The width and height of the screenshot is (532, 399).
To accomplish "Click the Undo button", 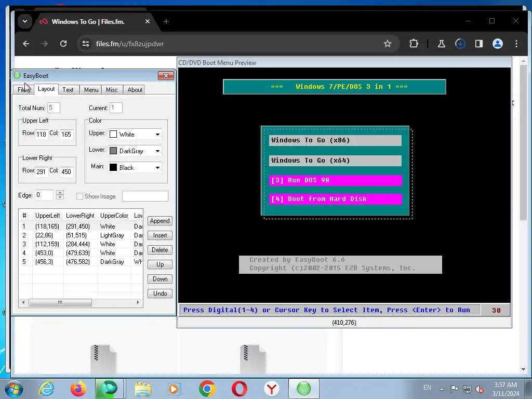I will point(160,294).
